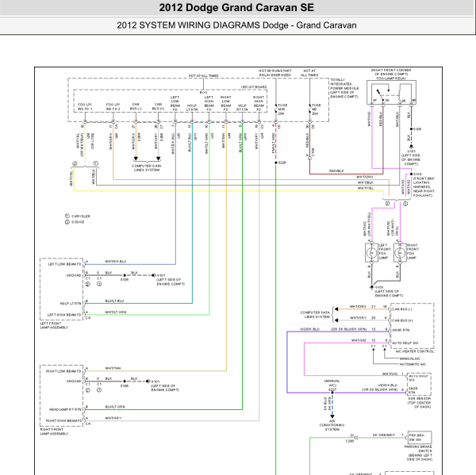Click 'CAN BUS (+)' in A/C heater control
The height and width of the screenshot is (475, 476).
(402, 320)
